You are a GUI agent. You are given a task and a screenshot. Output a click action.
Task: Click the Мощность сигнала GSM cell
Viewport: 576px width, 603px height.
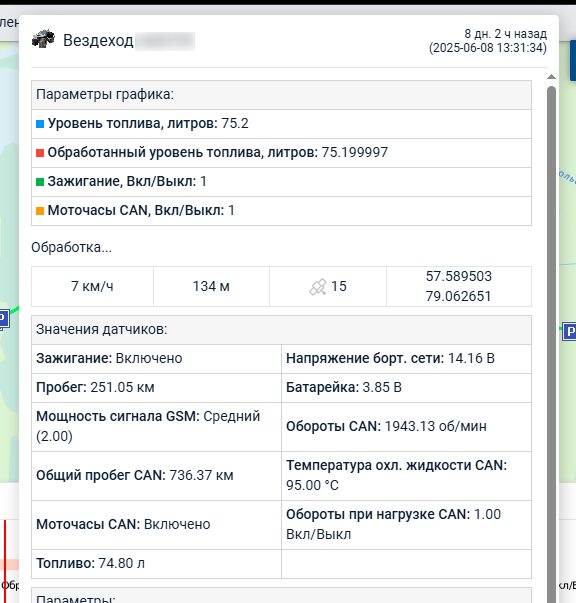156,427
